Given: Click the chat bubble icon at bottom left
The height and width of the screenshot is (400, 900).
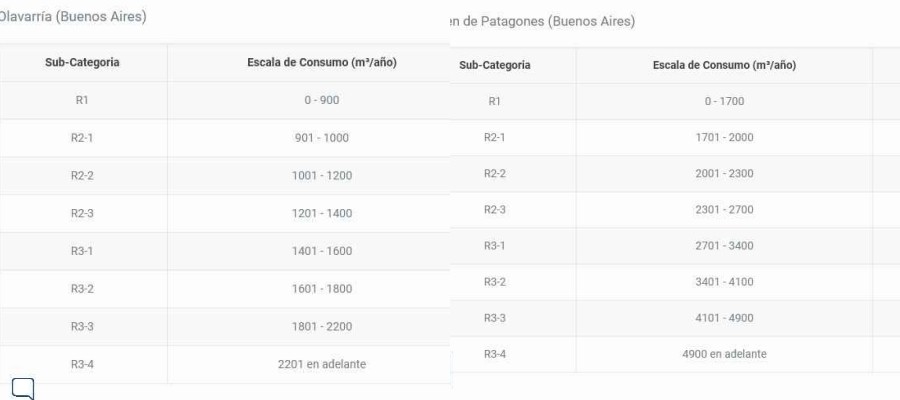Looking at the screenshot, I should (24, 389).
